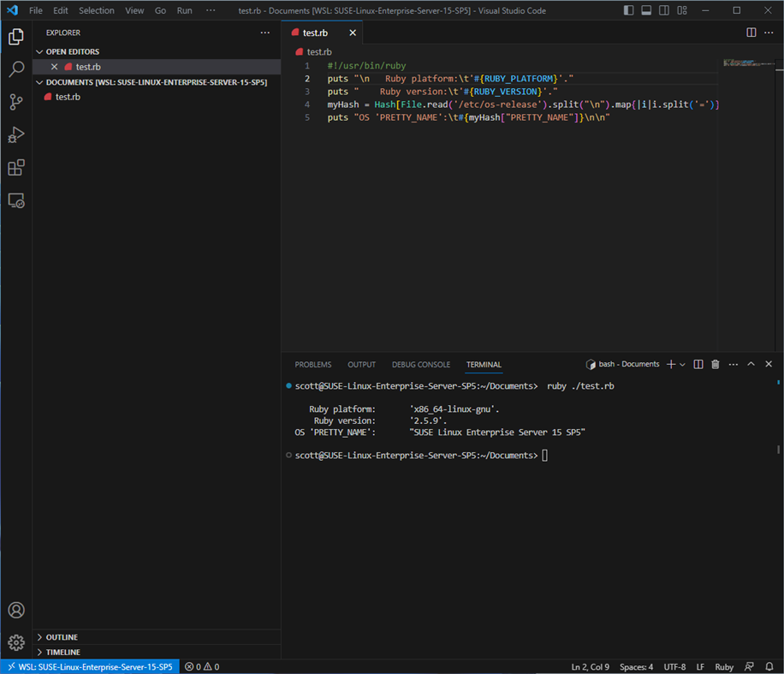Collapse the Open Editors section
Image resolution: width=784 pixels, height=674 pixels.
pos(72,52)
